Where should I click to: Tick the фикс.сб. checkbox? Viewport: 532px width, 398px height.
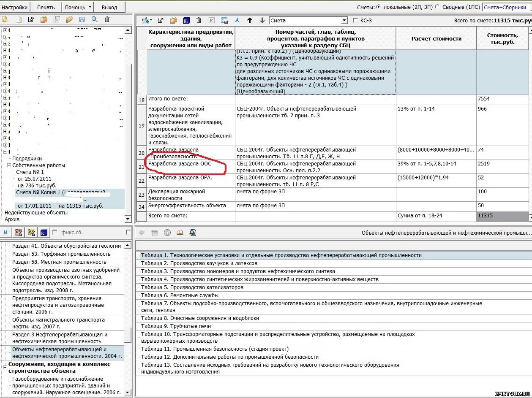click(55, 233)
